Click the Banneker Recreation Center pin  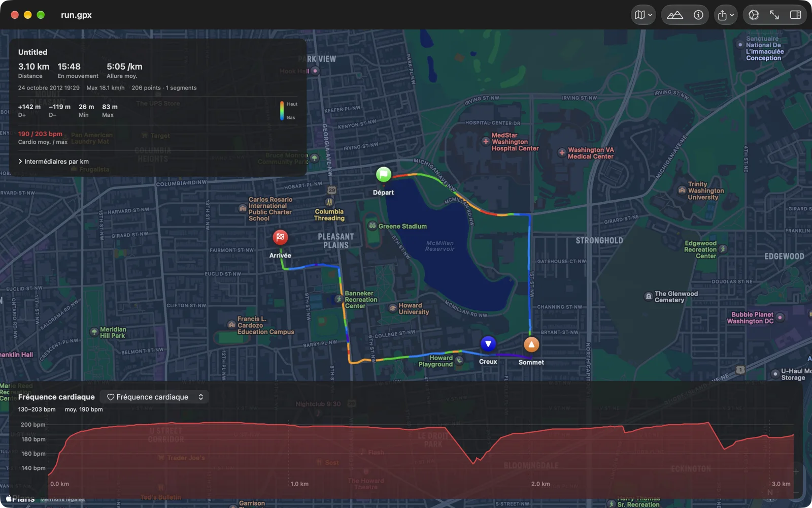tap(339, 299)
